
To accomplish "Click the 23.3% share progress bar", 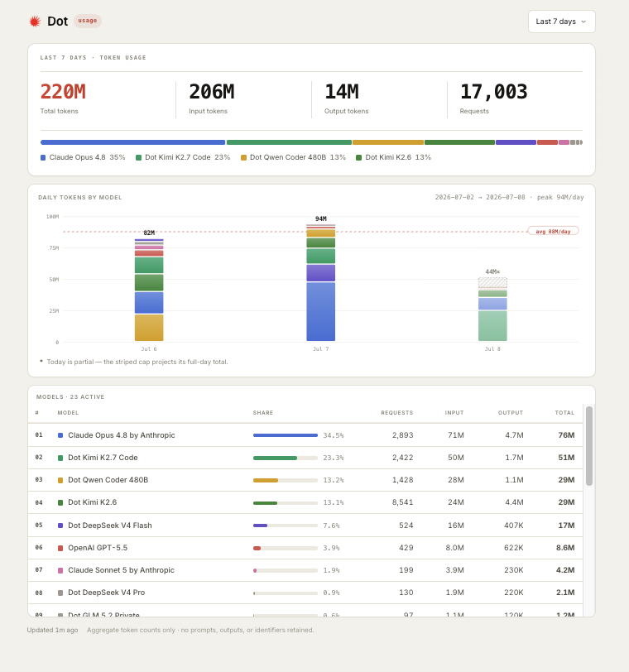I will [286, 458].
